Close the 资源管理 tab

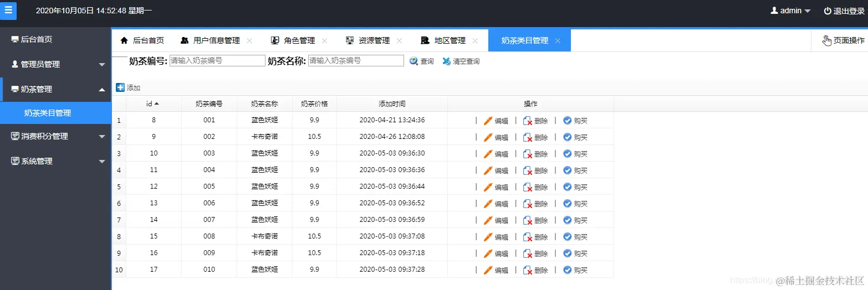(x=400, y=40)
